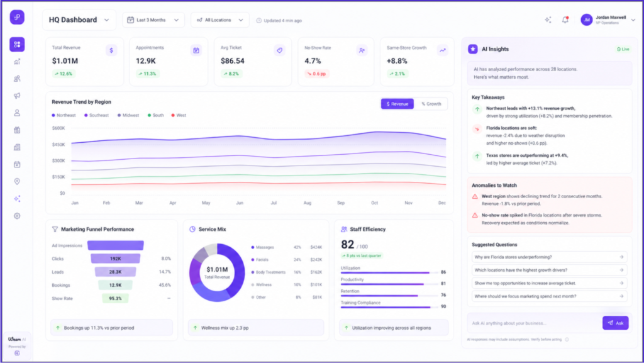This screenshot has width=644, height=363.
Task: Open the notifications bell icon
Action: (565, 20)
